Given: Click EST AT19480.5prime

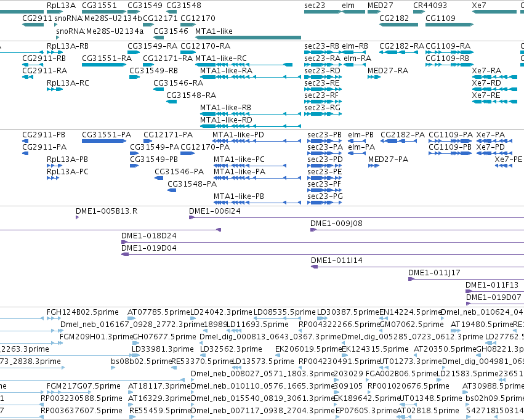Looking at the screenshot, I should 482,325.
